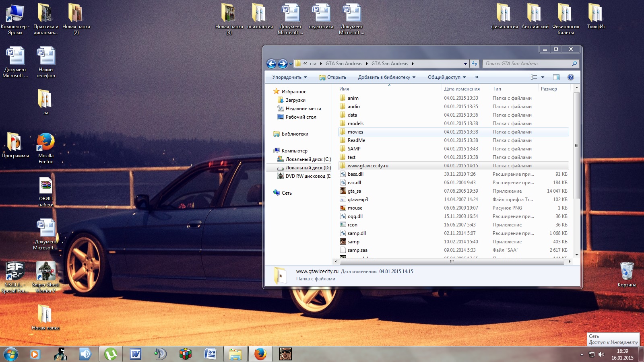Refresh the GTA San Andreas folder view
Viewport: 644px width, 362px height.
[475, 64]
